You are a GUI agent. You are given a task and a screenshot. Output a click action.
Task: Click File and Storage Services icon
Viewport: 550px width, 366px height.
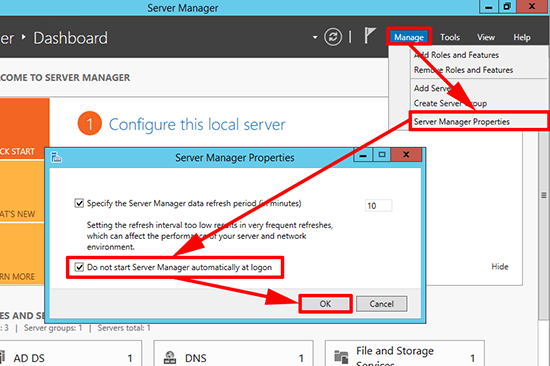click(x=341, y=357)
